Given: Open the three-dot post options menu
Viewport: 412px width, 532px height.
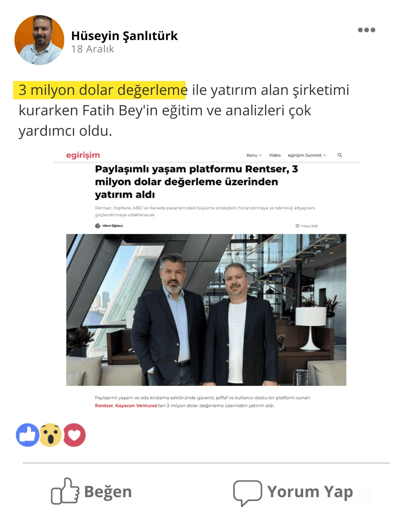Looking at the screenshot, I should click(366, 30).
